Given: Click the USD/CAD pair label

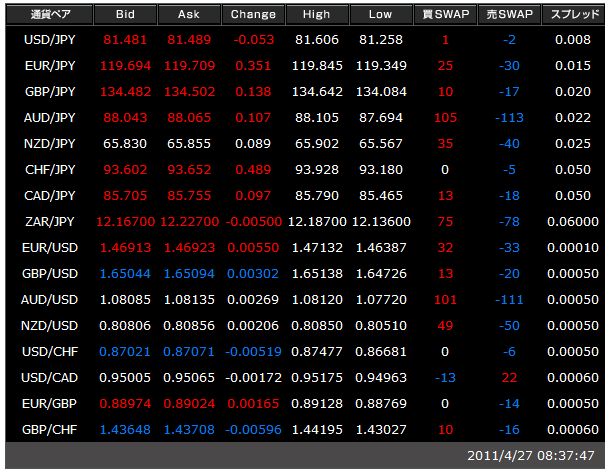Looking at the screenshot, I should click(49, 378).
